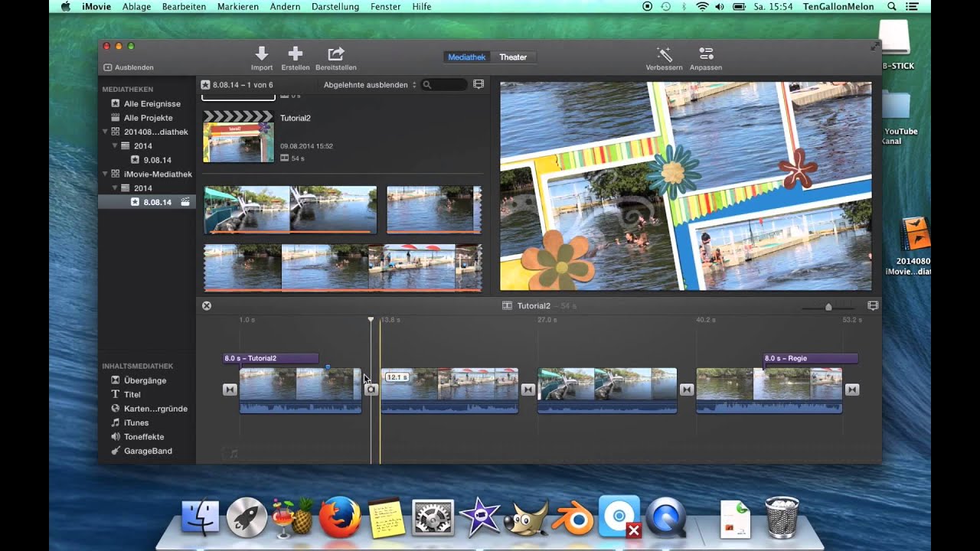Open the Bereitstellen share icon
This screenshot has height=551, width=980.
pos(336,54)
